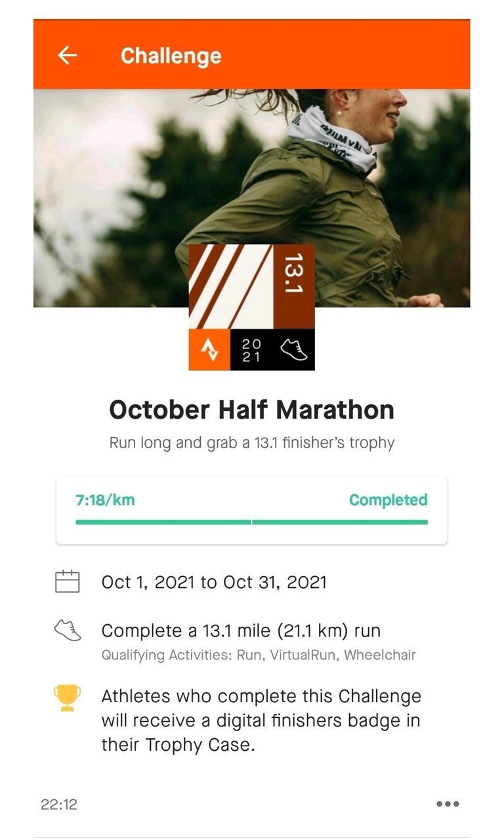Viewport: 504px width, 840px height.
Task: Tap the yellow trophy icon
Action: (67, 698)
